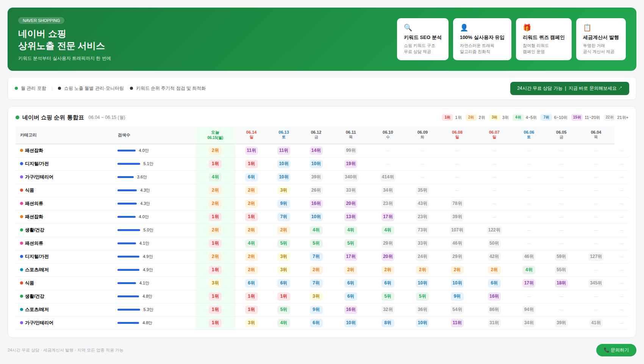Click the search volume bar beside 5.3만
Image resolution: width=644 pixels, height=364 pixels.
[x=129, y=310]
